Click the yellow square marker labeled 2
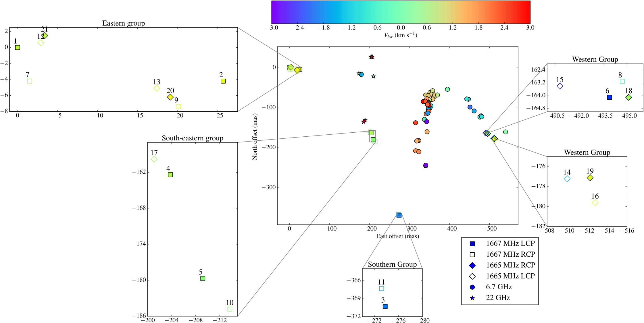The width and height of the screenshot is (644, 323). [x=223, y=81]
